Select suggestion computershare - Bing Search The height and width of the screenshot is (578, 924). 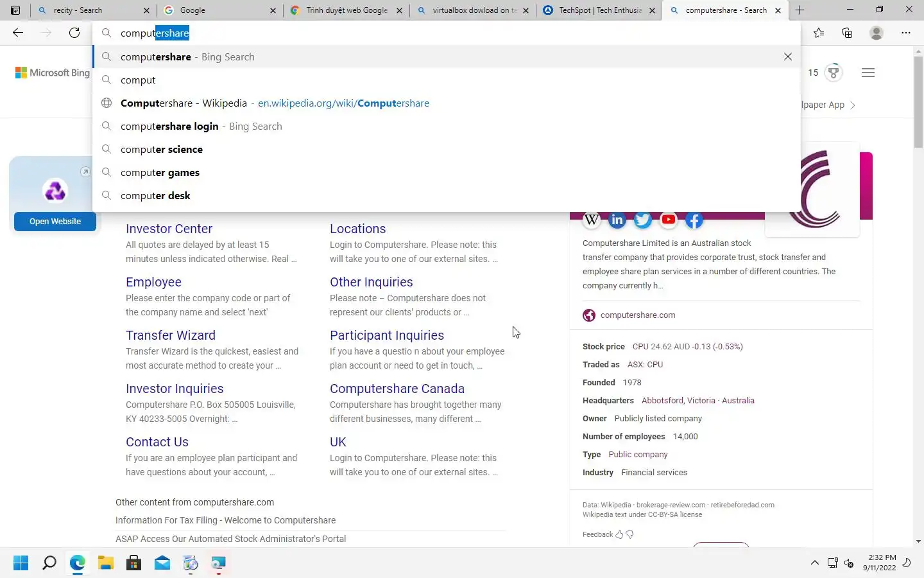(447, 57)
